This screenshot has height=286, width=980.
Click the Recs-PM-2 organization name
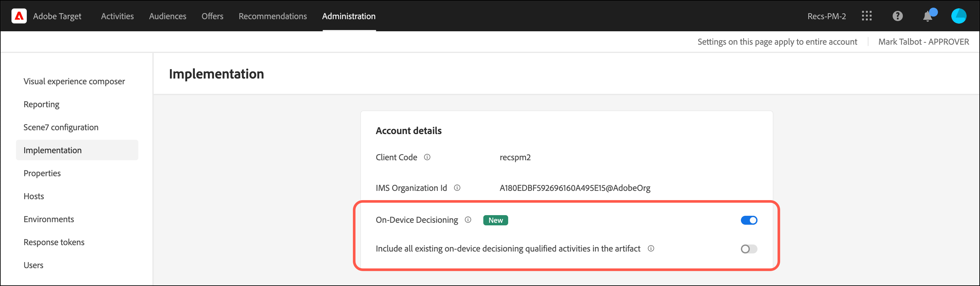[826, 16]
